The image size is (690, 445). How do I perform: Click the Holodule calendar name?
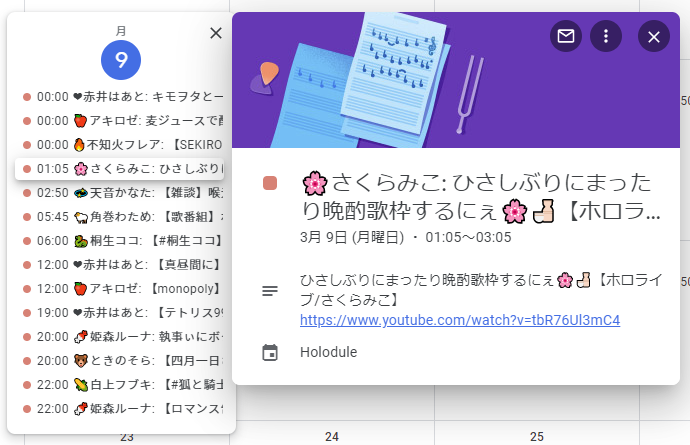[x=329, y=352]
